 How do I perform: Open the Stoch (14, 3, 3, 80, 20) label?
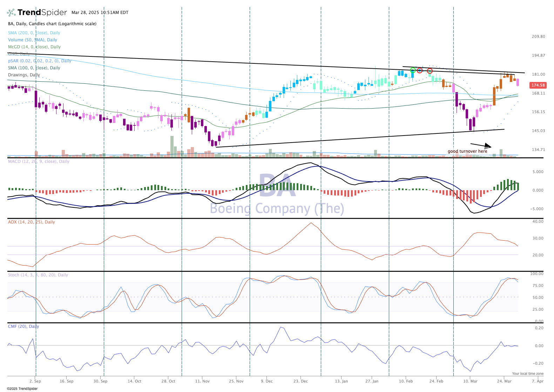point(38,275)
